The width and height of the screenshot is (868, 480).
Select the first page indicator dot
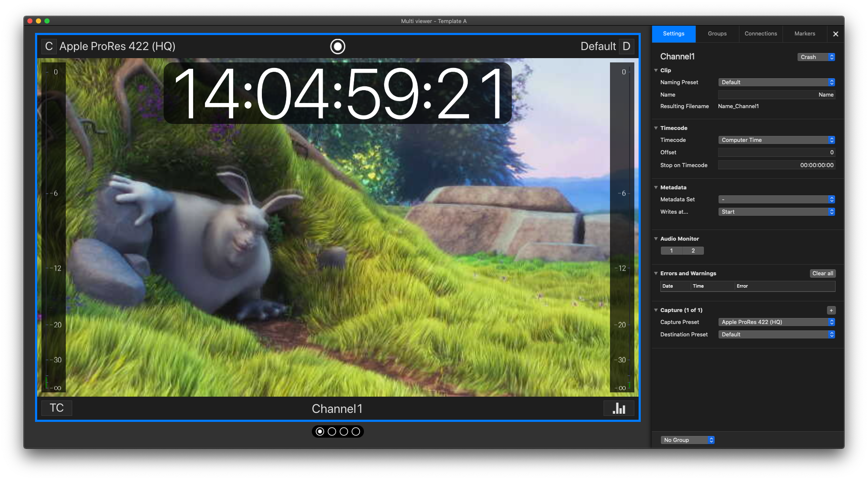[x=320, y=432]
